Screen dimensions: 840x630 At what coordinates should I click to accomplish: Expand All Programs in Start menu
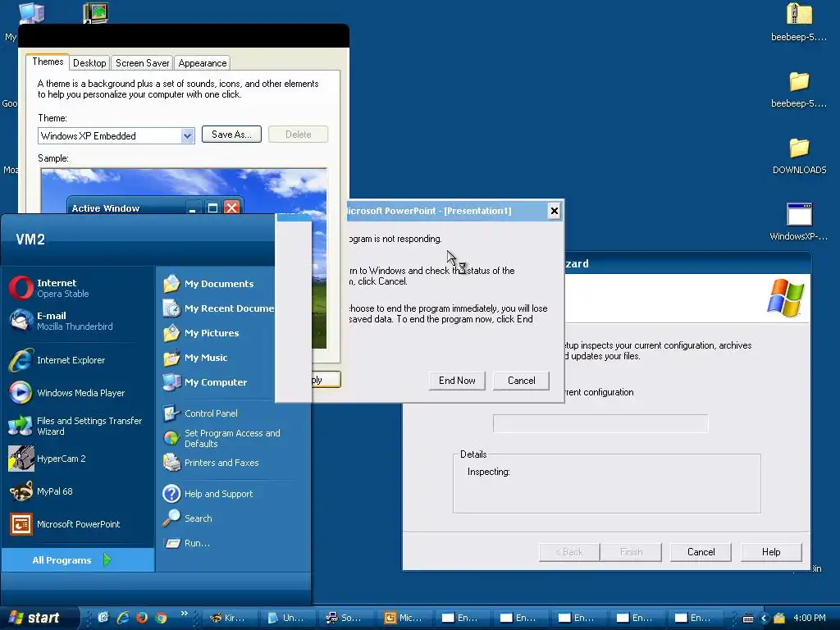click(x=78, y=559)
